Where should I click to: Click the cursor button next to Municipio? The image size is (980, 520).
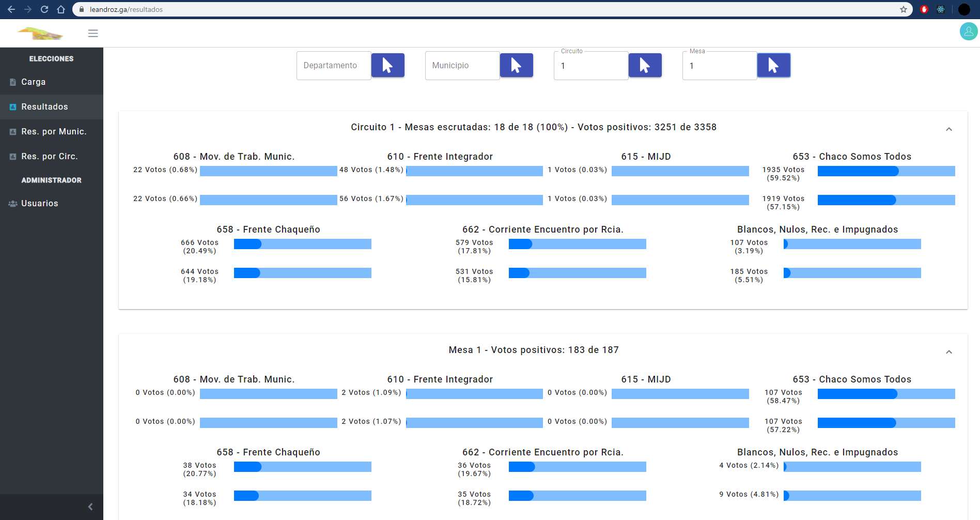click(517, 65)
